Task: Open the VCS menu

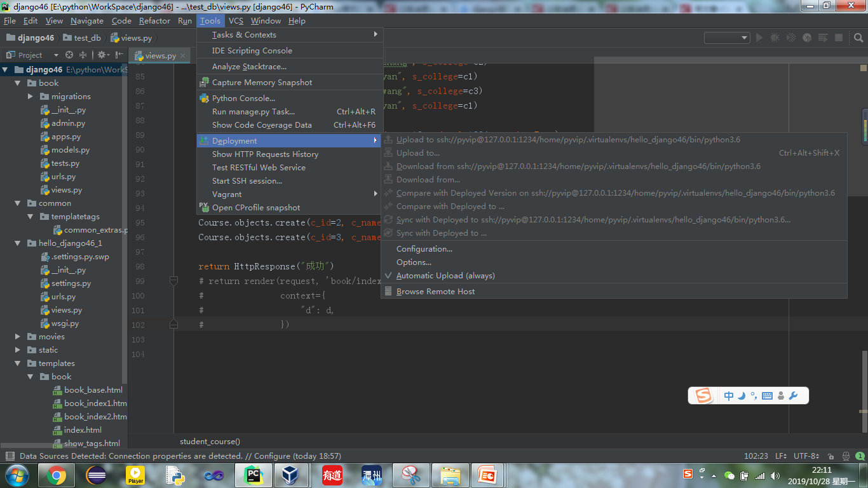Action: coord(234,20)
